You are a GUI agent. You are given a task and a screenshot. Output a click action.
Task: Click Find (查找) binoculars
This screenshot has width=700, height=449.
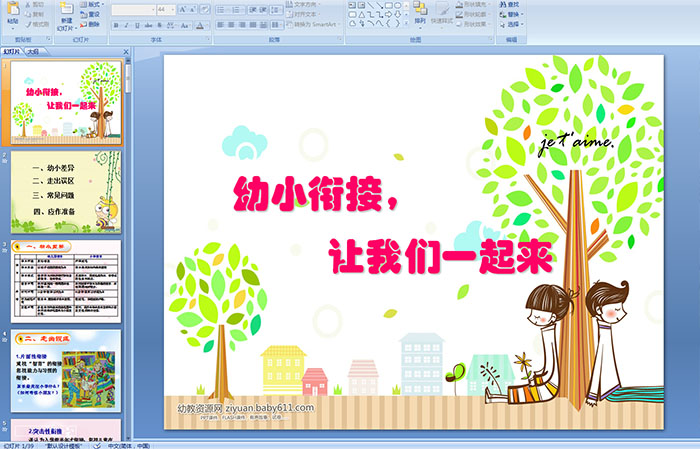(x=509, y=4)
